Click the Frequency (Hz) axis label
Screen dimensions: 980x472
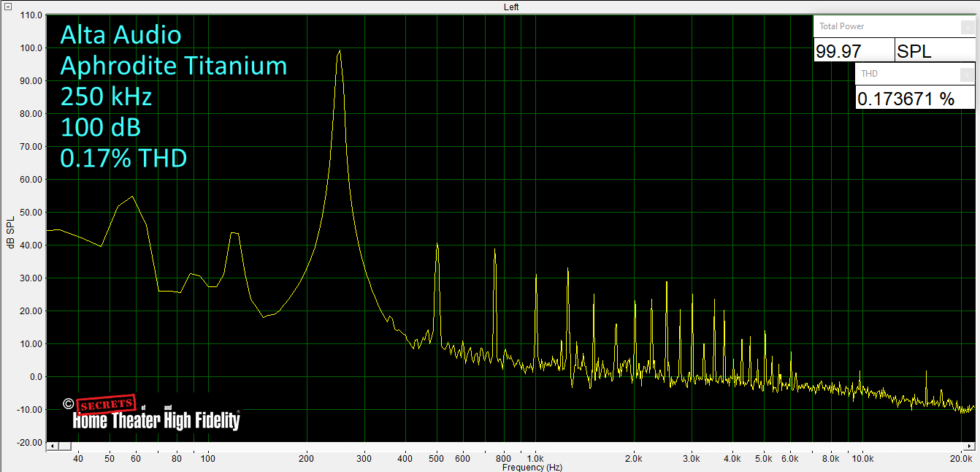tap(532, 467)
